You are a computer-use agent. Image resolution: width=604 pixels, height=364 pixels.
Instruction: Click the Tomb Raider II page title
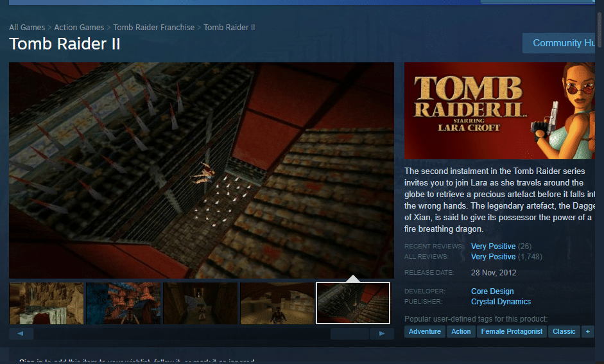65,44
